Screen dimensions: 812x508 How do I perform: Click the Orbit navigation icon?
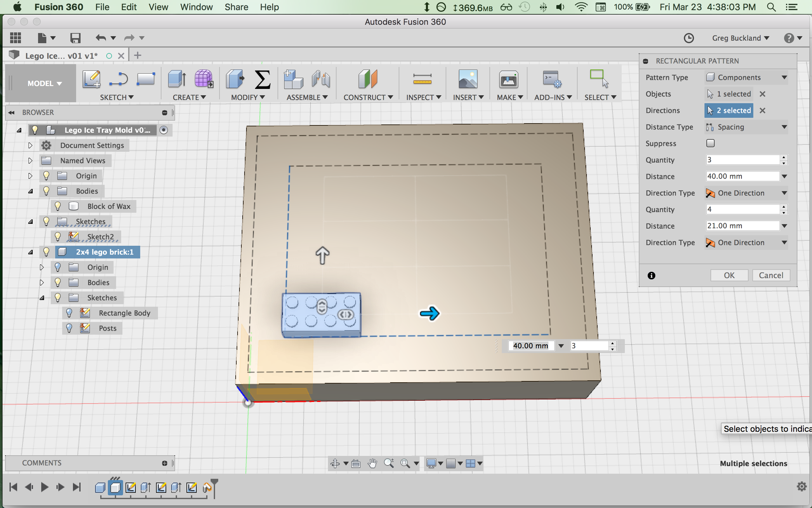pyautogui.click(x=335, y=464)
